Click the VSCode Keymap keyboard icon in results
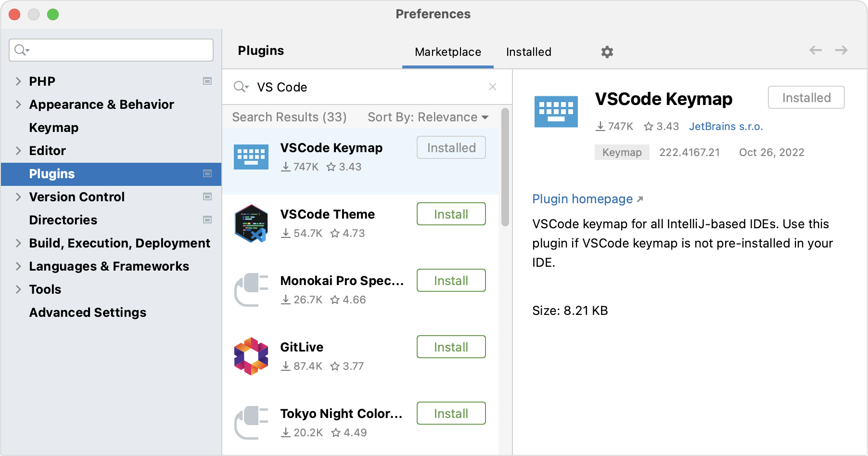This screenshot has width=868, height=456. [x=251, y=157]
